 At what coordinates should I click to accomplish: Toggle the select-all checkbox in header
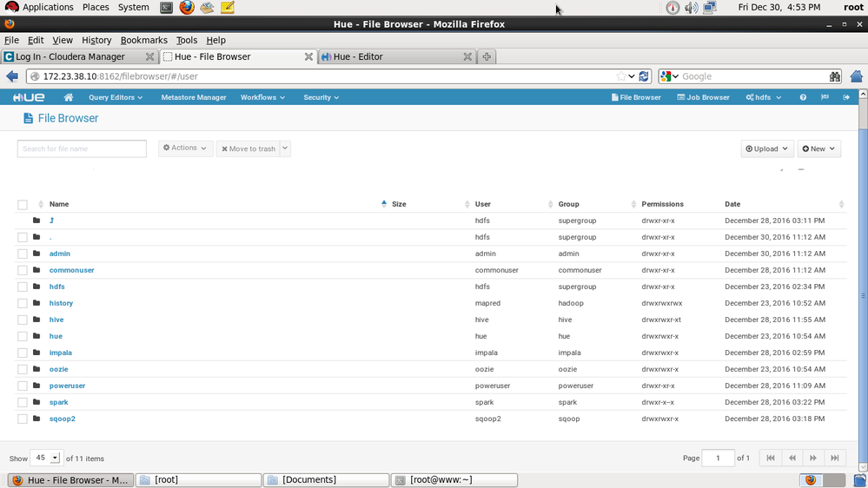pos(22,205)
